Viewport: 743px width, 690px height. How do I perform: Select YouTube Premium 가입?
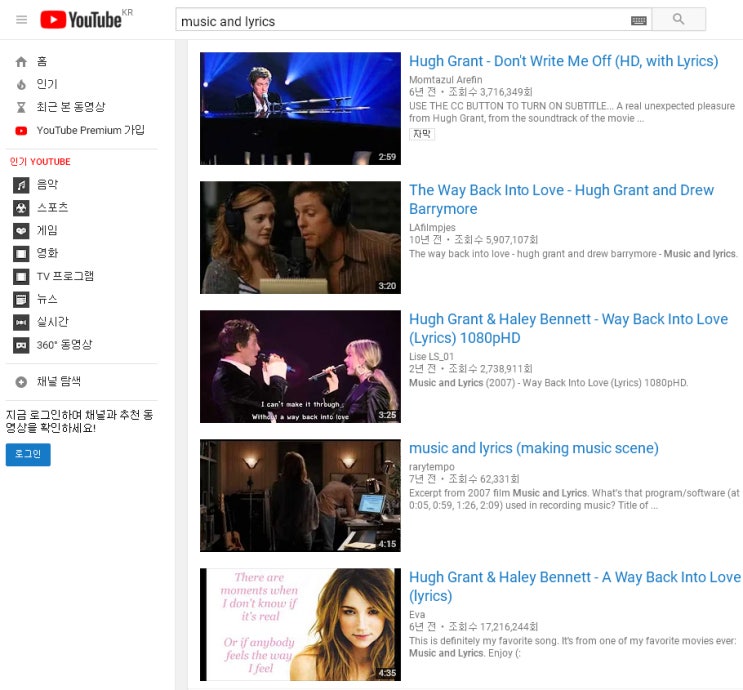point(91,130)
